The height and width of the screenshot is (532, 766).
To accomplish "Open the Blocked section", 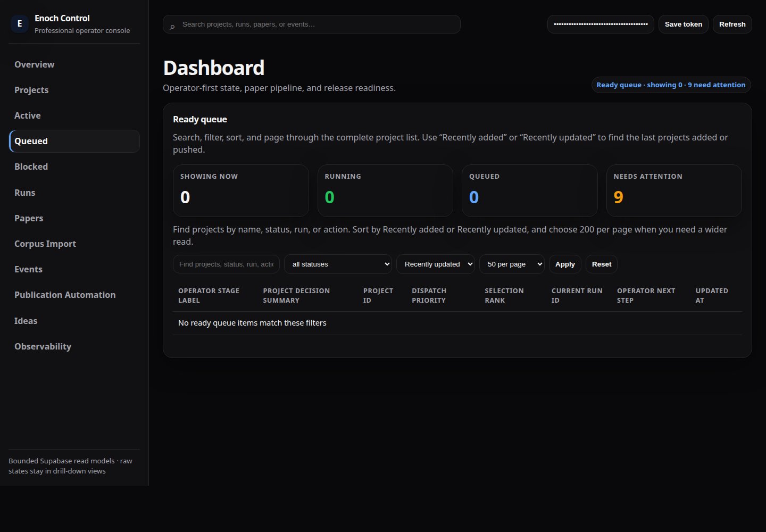I will [74, 167].
